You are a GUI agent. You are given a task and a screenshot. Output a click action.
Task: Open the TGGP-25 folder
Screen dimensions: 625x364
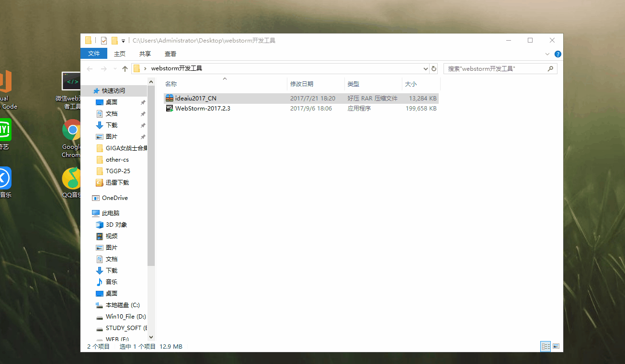tap(118, 171)
